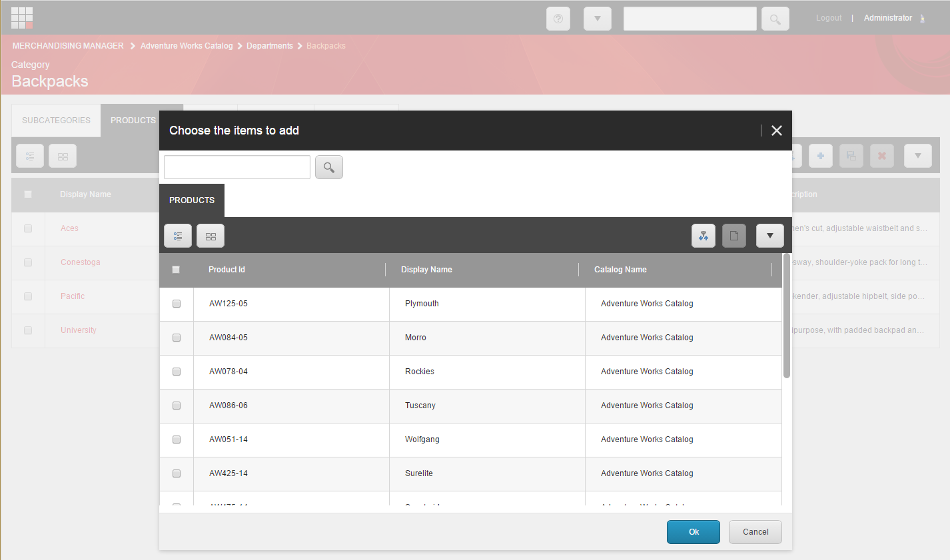This screenshot has height=560, width=950.
Task: Check the box for product AW125-05
Action: 177,304
